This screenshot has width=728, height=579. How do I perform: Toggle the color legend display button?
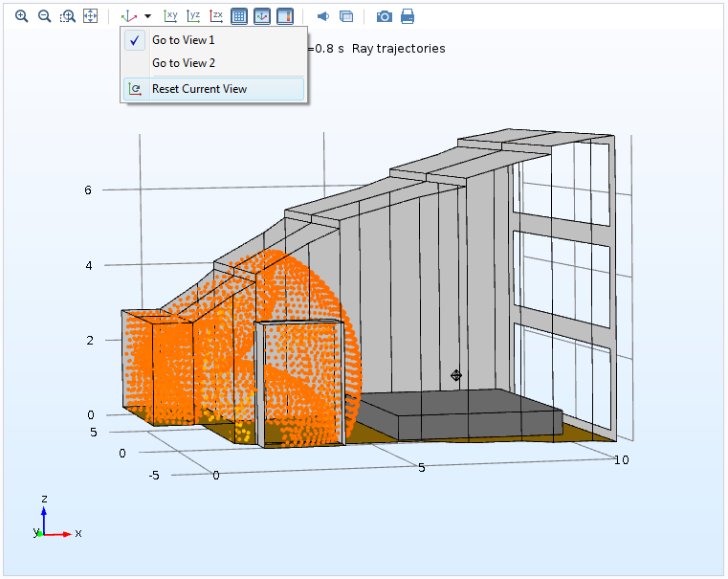tap(285, 16)
